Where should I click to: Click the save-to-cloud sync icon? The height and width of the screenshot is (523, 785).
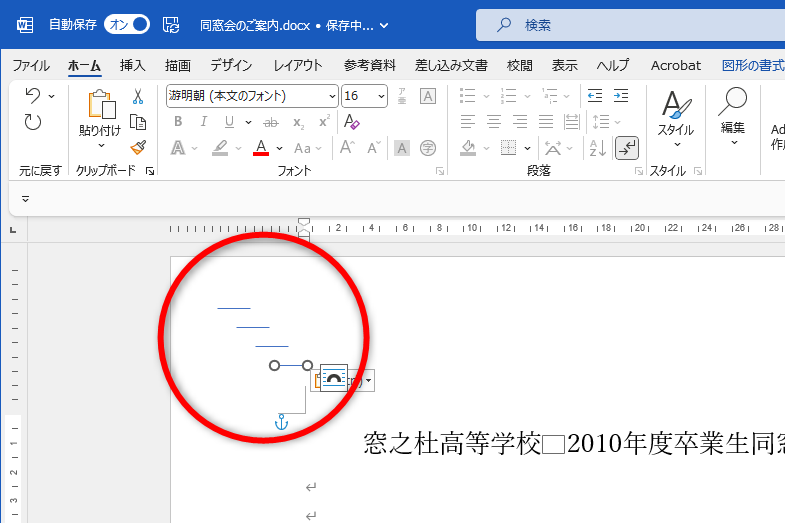click(x=171, y=25)
